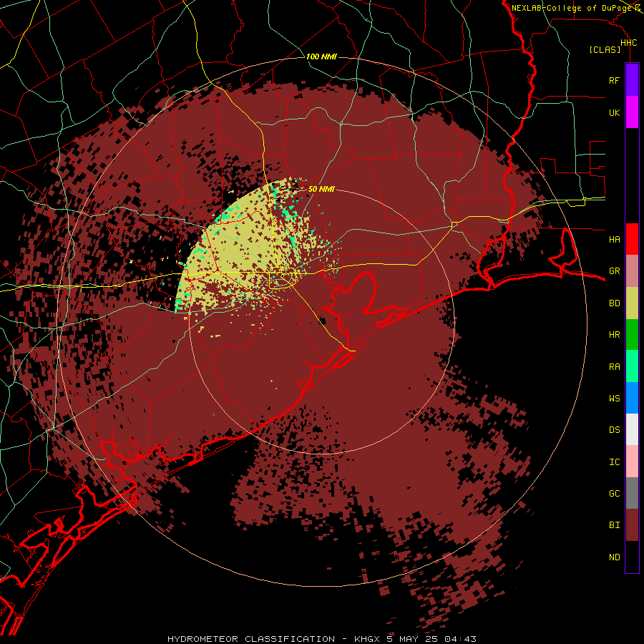Click the KHGX radar site identifier
Viewport: 644px width, 644px height.
(x=367, y=639)
